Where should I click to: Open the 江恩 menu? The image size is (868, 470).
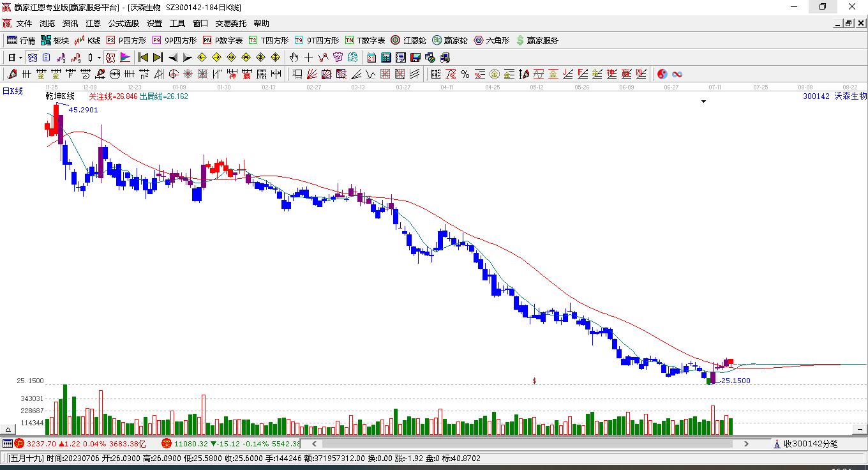pos(93,24)
